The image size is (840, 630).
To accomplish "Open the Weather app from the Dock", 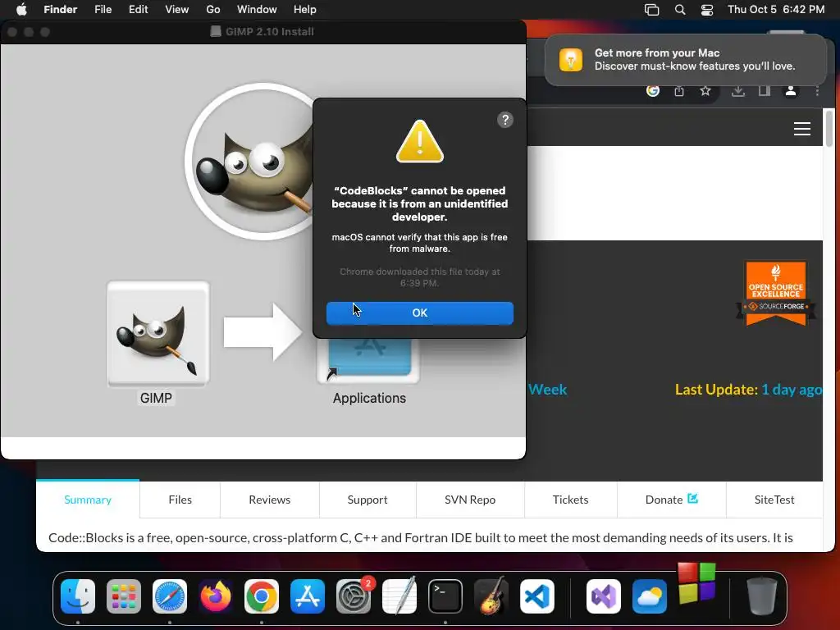I will pyautogui.click(x=650, y=596).
